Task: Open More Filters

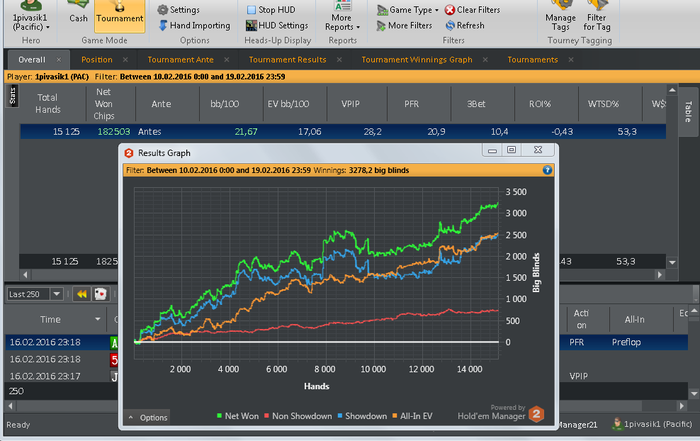Action: [x=404, y=25]
